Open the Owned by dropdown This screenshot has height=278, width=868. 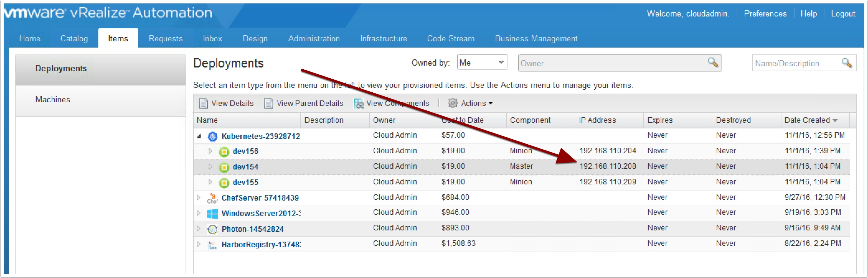pyautogui.click(x=482, y=63)
